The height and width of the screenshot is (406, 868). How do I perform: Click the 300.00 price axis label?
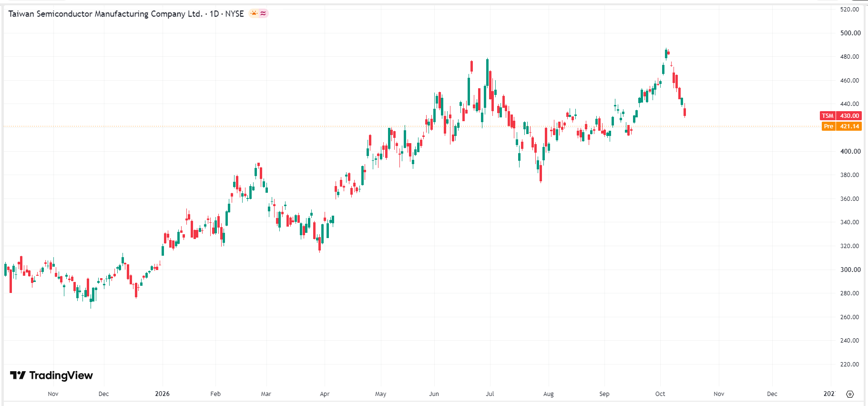[850, 270]
